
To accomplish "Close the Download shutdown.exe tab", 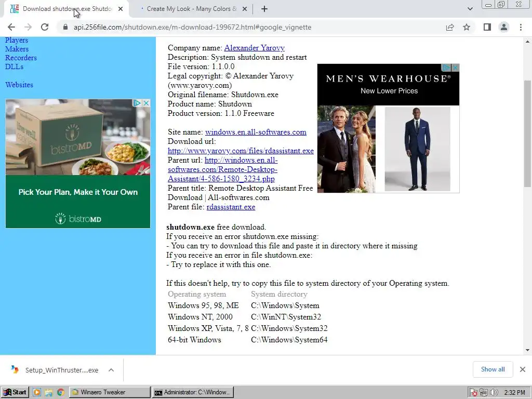I will [x=121, y=9].
